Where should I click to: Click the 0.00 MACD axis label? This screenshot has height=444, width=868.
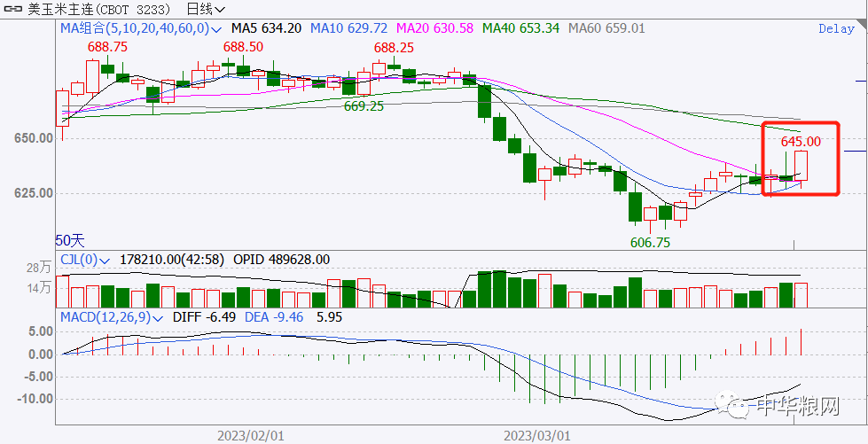[42, 354]
